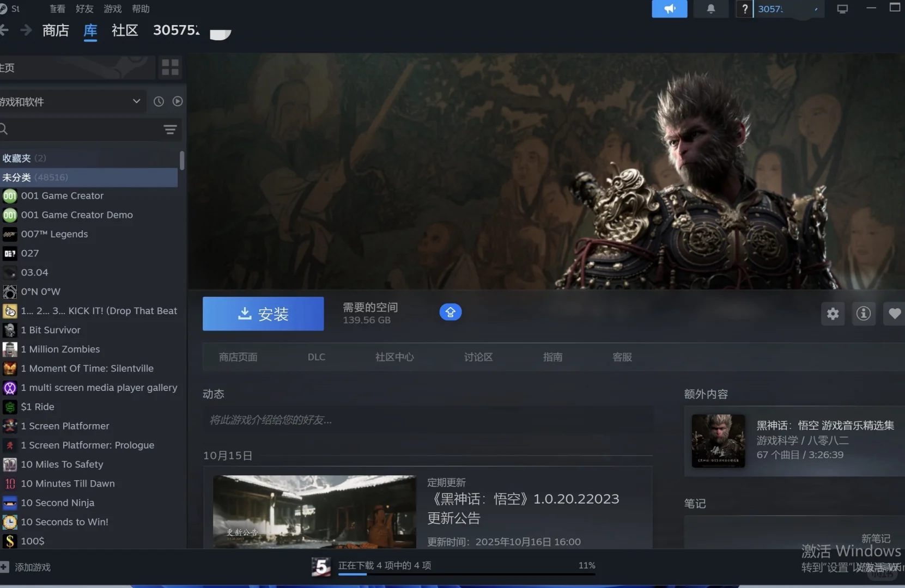Image resolution: width=905 pixels, height=588 pixels.
Task: Click the library search field
Action: [82, 130]
